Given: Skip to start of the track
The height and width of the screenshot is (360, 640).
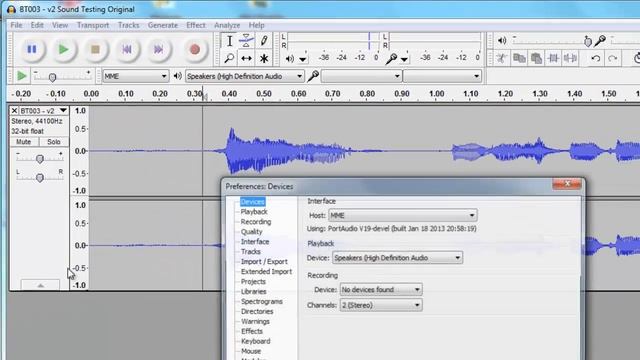Looking at the screenshot, I should tap(127, 49).
